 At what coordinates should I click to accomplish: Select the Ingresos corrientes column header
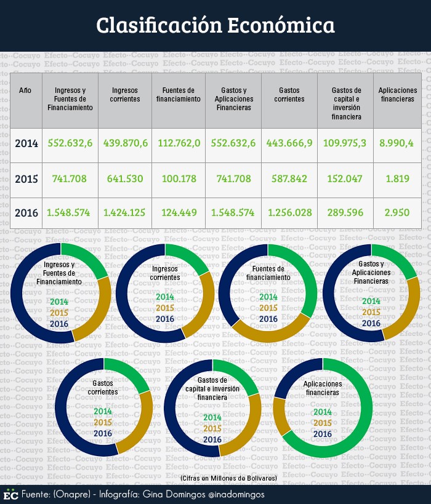(x=125, y=95)
